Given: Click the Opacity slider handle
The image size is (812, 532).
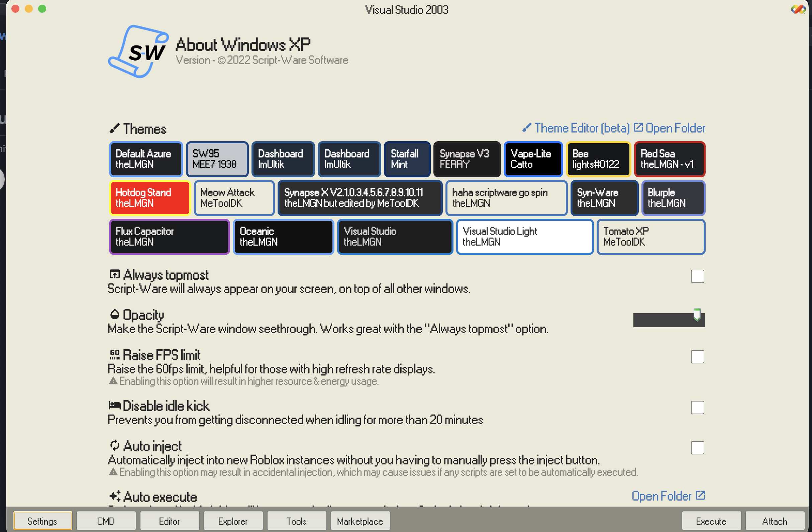Looking at the screenshot, I should (x=697, y=315).
